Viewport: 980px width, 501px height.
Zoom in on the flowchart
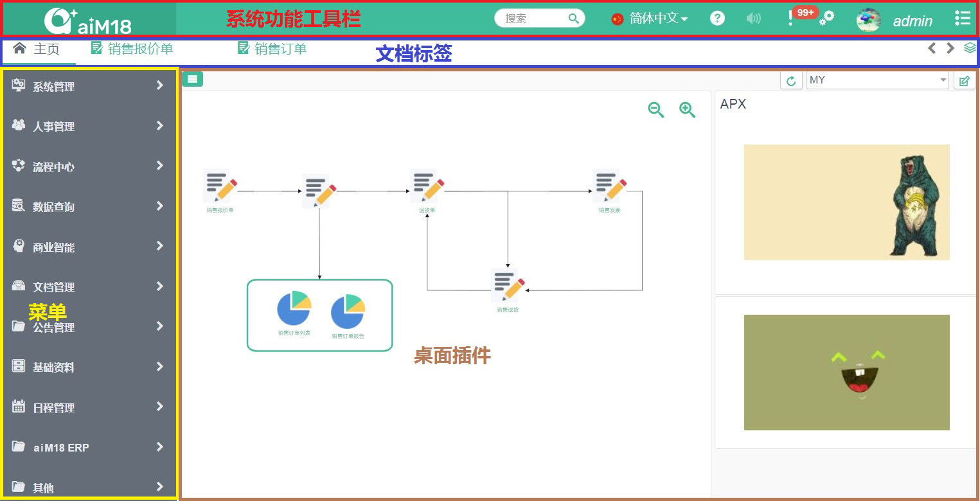[688, 110]
